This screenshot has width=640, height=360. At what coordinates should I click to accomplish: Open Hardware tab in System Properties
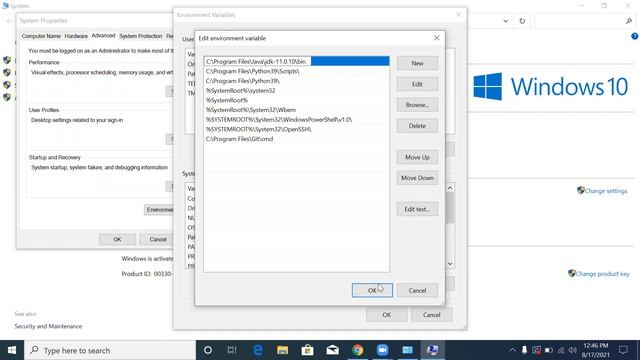click(x=76, y=36)
